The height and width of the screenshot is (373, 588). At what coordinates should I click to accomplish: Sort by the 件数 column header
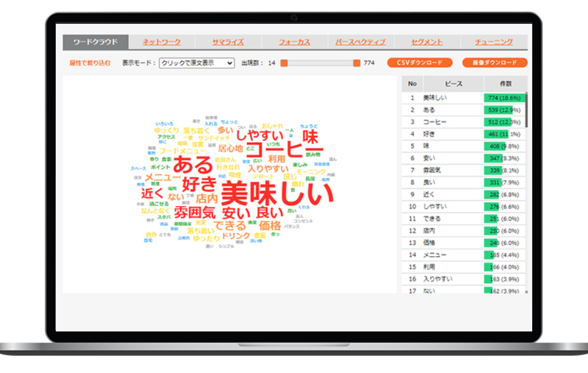pyautogui.click(x=505, y=84)
